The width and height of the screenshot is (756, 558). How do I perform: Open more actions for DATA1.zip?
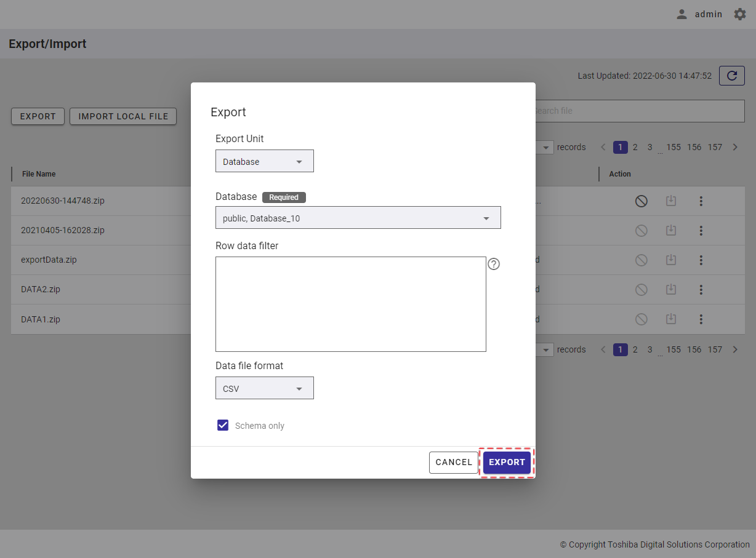(x=701, y=319)
